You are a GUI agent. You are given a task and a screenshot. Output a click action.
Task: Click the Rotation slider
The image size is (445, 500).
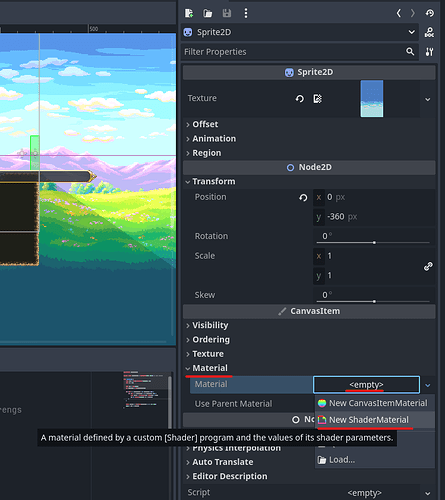(373, 243)
